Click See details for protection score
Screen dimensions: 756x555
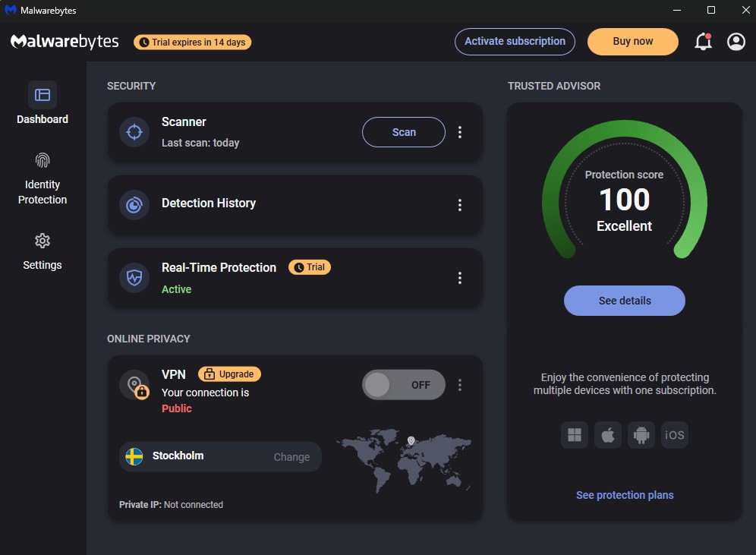tap(625, 301)
